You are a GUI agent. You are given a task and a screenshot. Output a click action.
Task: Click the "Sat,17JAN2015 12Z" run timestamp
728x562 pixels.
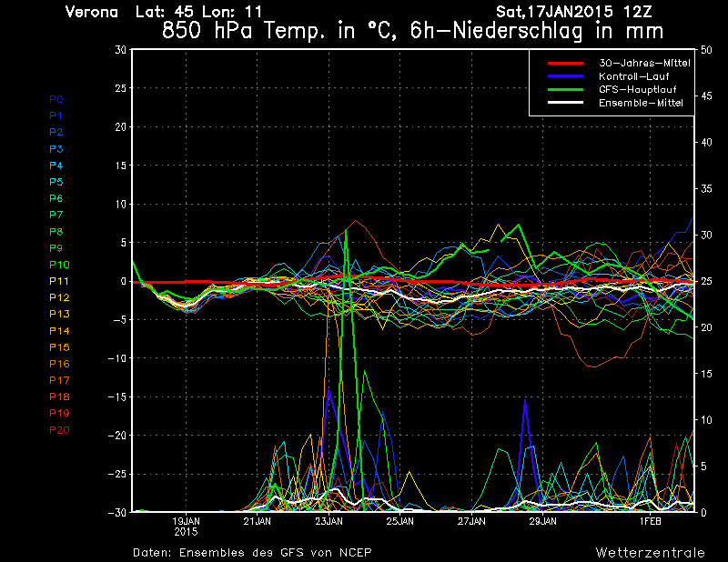(574, 12)
